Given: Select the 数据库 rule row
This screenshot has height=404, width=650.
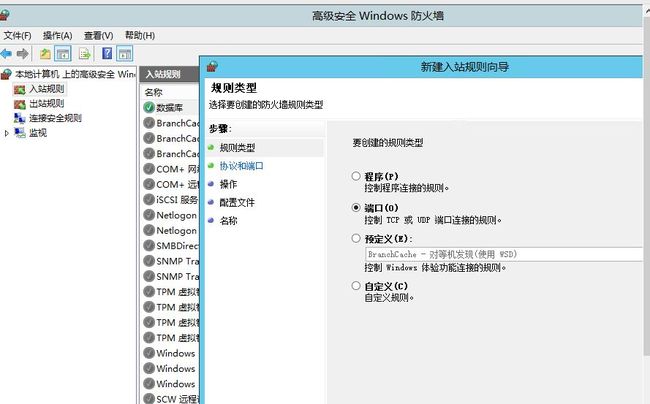Looking at the screenshot, I should click(171, 108).
